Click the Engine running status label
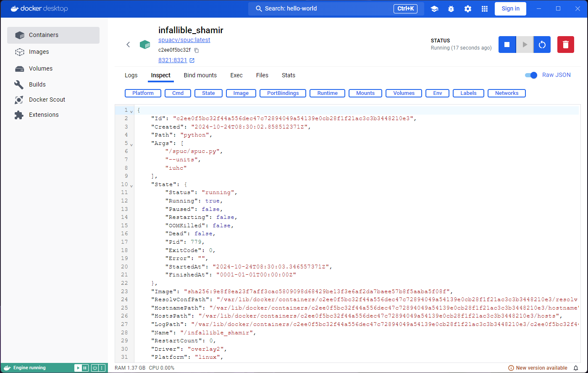This screenshot has width=588, height=373. click(29, 368)
